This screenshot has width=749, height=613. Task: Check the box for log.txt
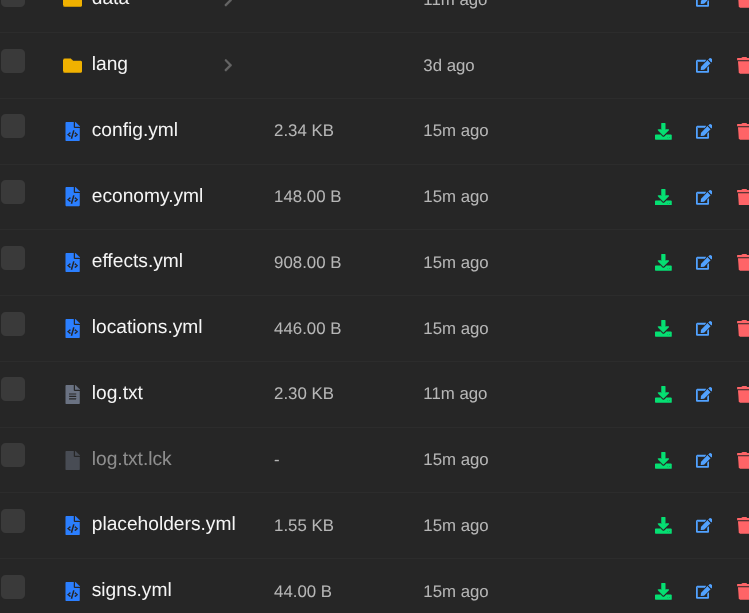click(13, 389)
